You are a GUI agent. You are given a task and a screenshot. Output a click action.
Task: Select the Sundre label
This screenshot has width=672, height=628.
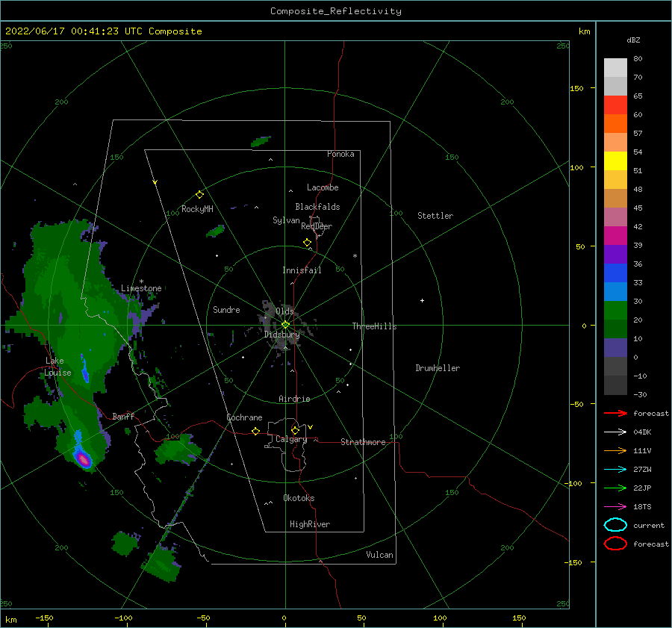(227, 309)
